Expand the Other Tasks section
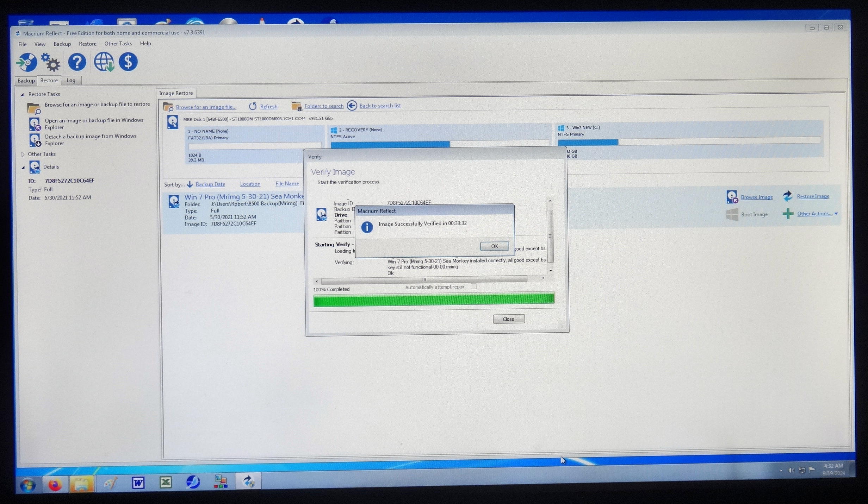 pos(23,154)
